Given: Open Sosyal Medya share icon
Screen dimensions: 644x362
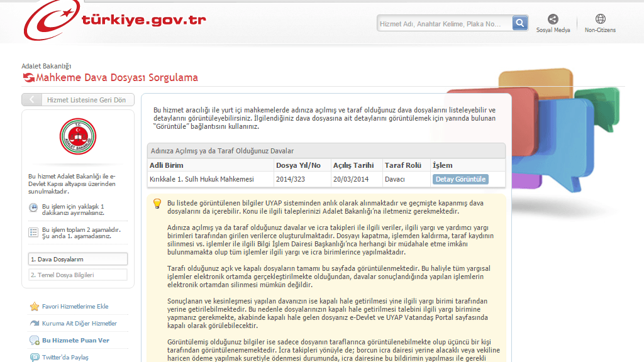Looking at the screenshot, I should pos(553,19).
